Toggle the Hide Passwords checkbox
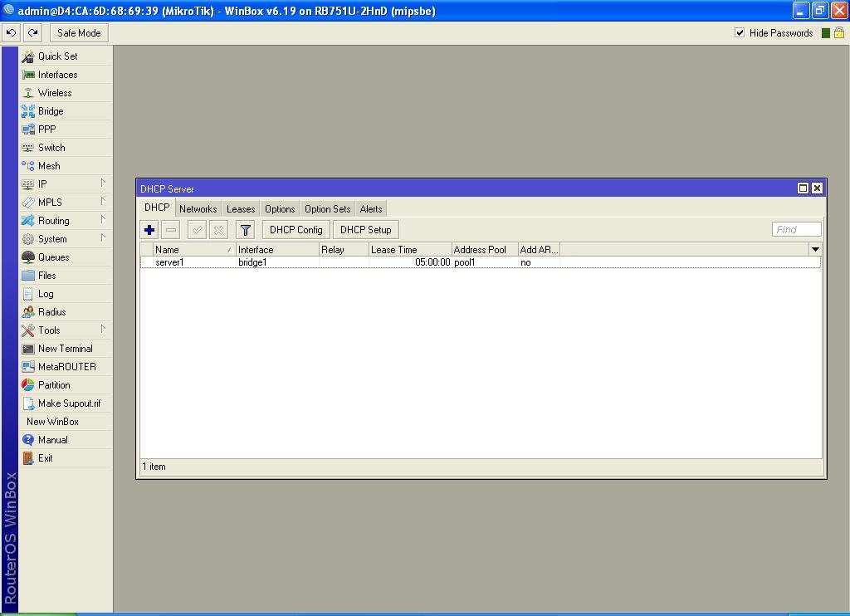Viewport: 850px width, 616px height. [740, 32]
